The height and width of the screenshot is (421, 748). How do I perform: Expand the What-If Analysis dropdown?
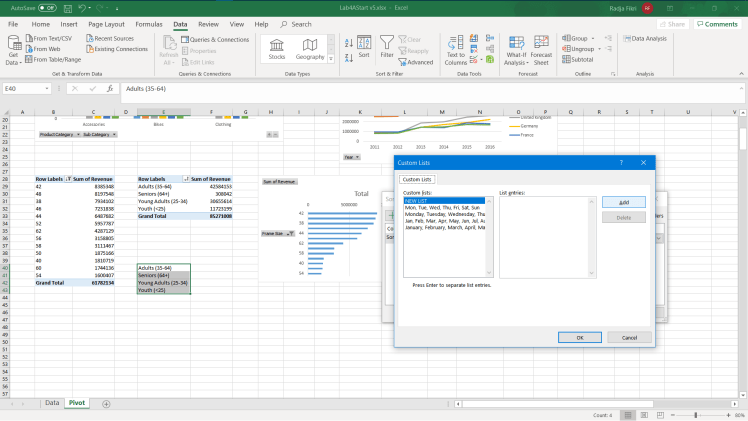pyautogui.click(x=515, y=50)
